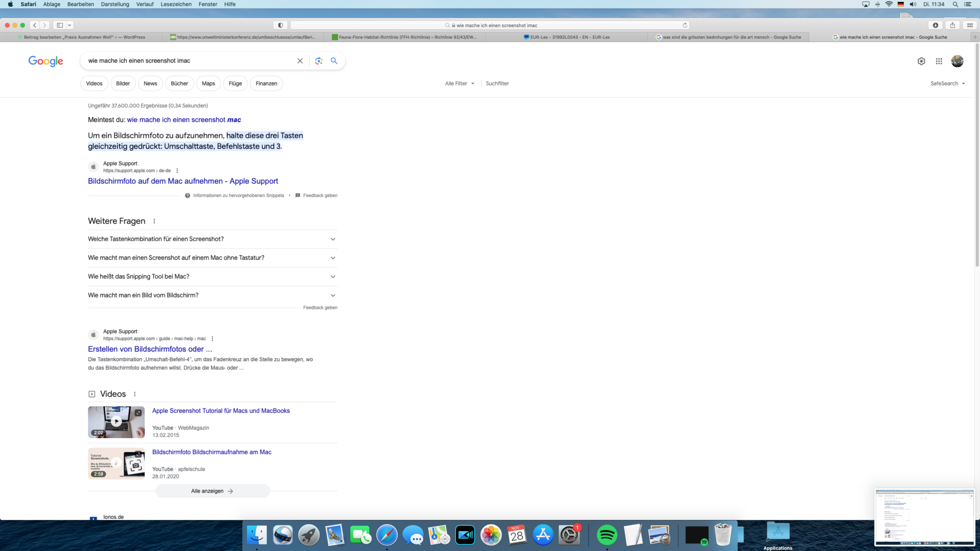Open Google settings gear icon
The image size is (980, 551).
tap(921, 61)
